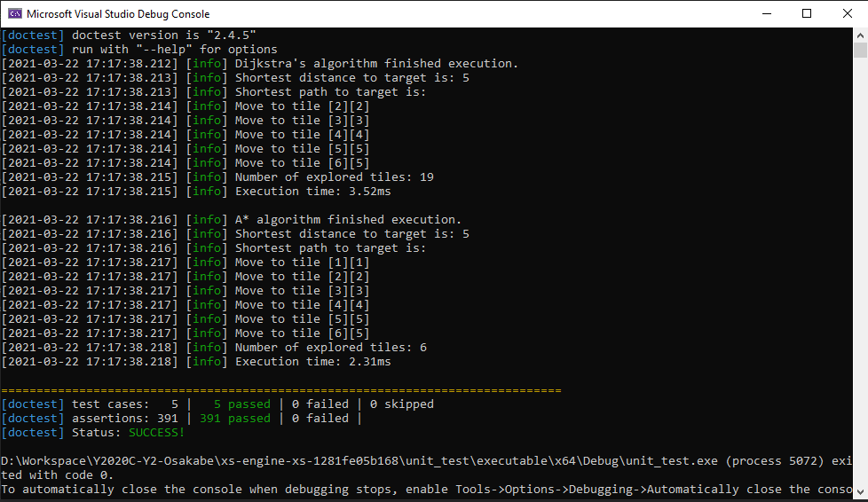Click the vertical scrollbar thumb

tap(860, 51)
